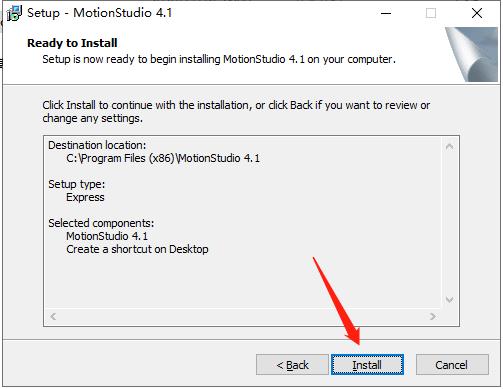Click the wizard page-curl image

pos(472,54)
